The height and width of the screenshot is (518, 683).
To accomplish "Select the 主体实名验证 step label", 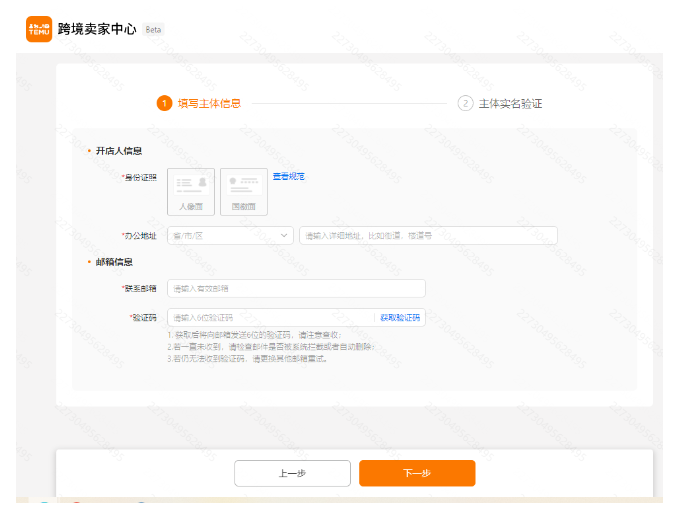I will point(510,103).
